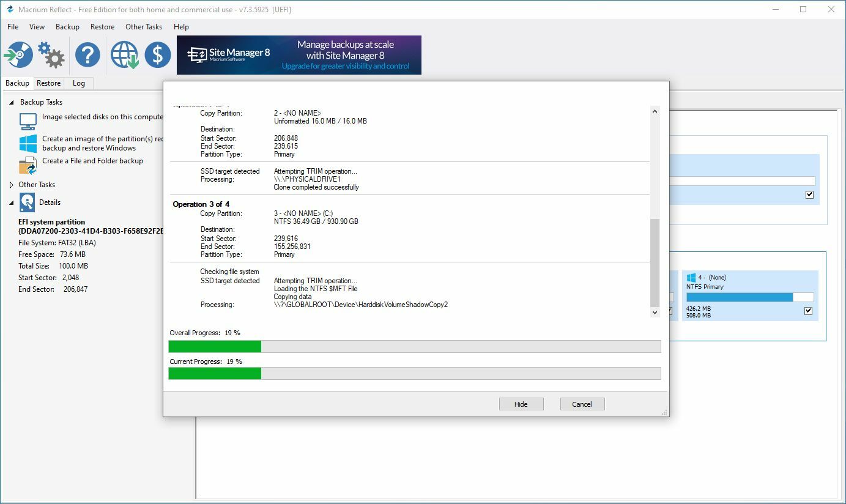
Task: Click the Clone completed successfully message
Action: [x=316, y=187]
